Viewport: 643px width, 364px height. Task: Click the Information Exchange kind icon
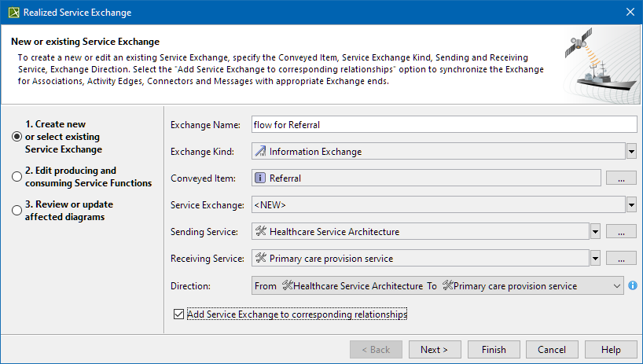point(260,152)
